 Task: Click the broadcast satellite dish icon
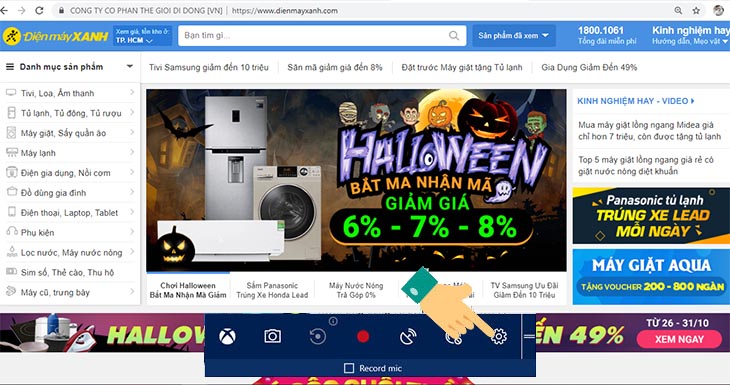(x=408, y=336)
